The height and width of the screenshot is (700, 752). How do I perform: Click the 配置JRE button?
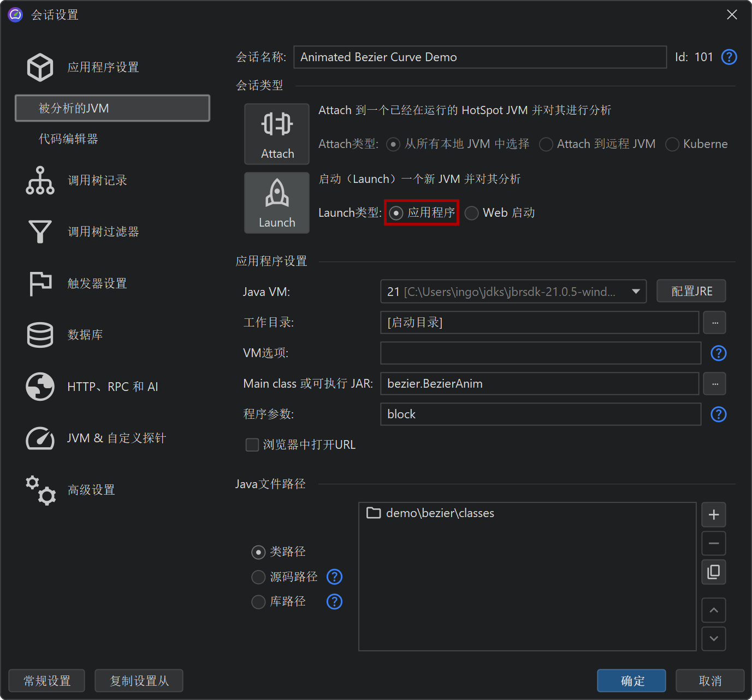click(x=691, y=292)
